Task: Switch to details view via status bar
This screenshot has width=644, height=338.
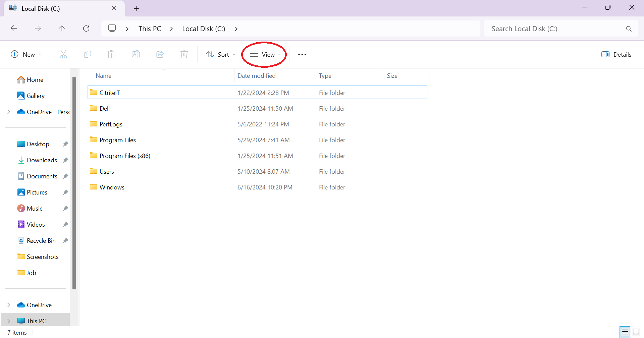Action: coord(625,332)
